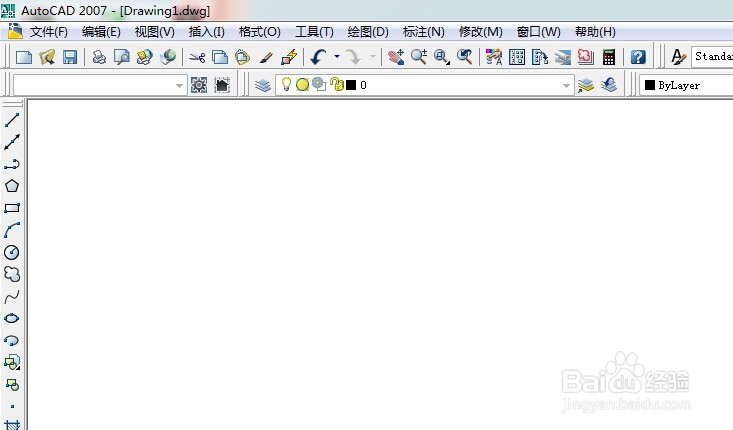
Task: Undo the last action
Action: tap(319, 57)
